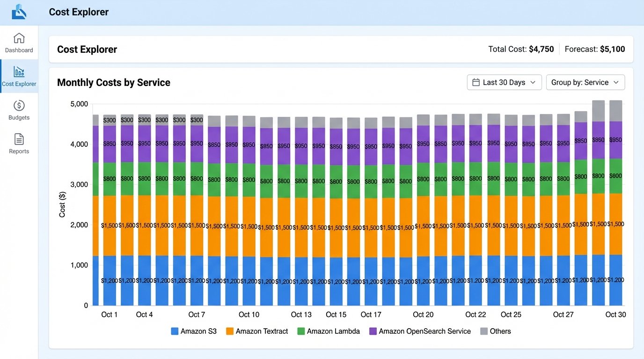Click the Oct 1 axis date label

click(110, 315)
